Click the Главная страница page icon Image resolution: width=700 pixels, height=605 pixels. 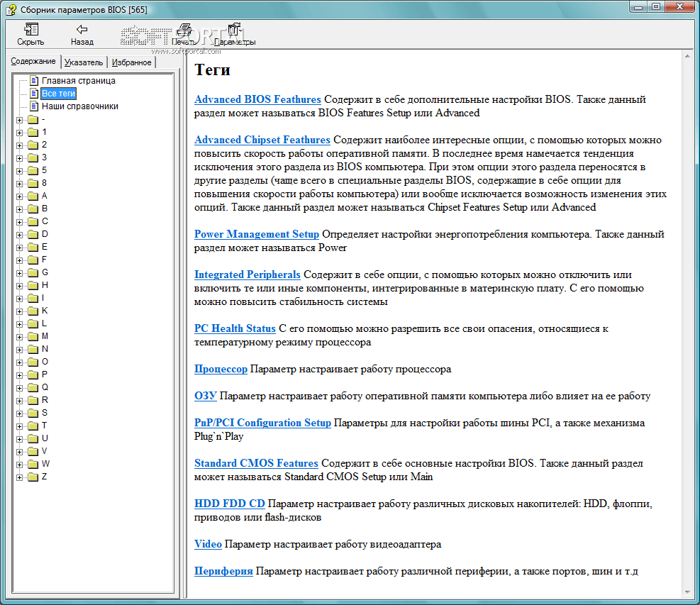[x=34, y=81]
